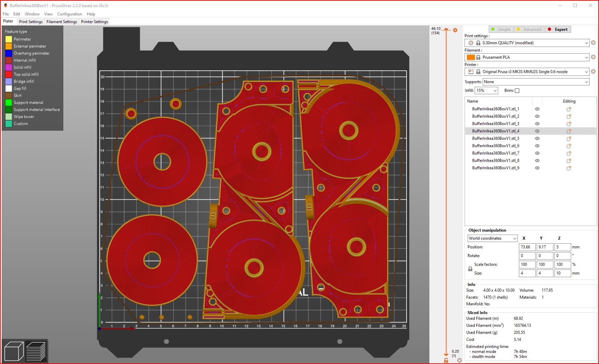Click the layer slider add color change icon

pos(455,30)
